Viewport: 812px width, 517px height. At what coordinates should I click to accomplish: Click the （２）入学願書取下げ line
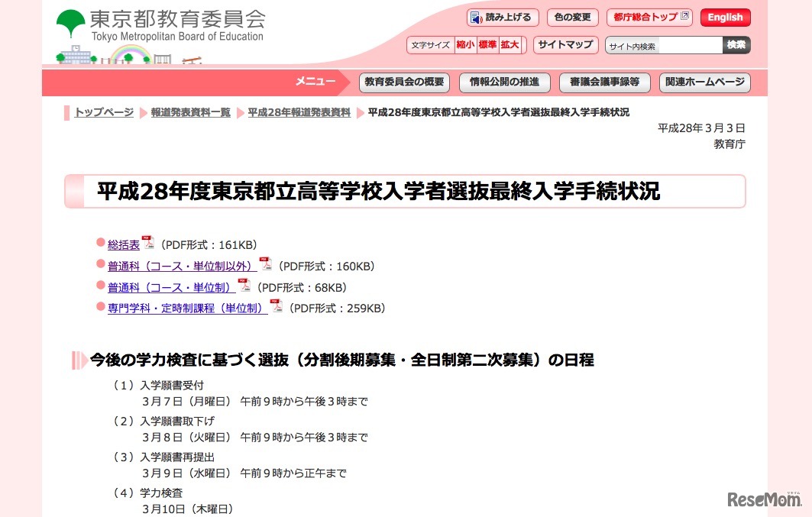coord(163,422)
